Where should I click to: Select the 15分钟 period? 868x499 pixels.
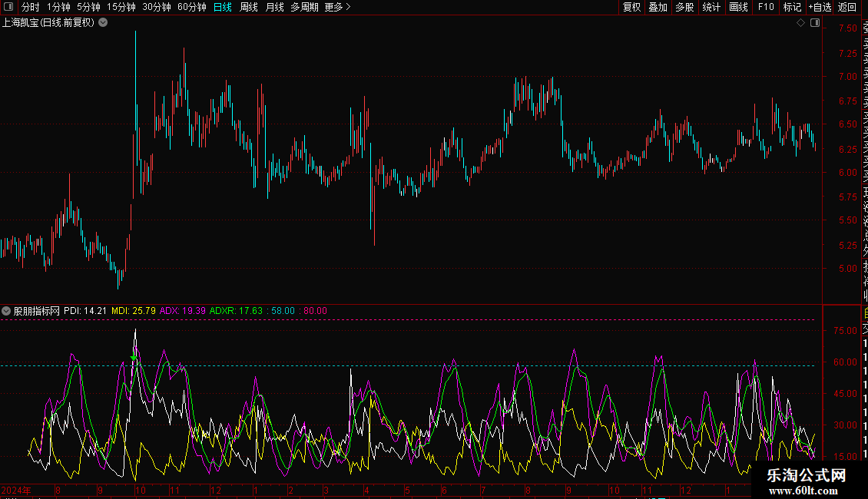pyautogui.click(x=121, y=7)
